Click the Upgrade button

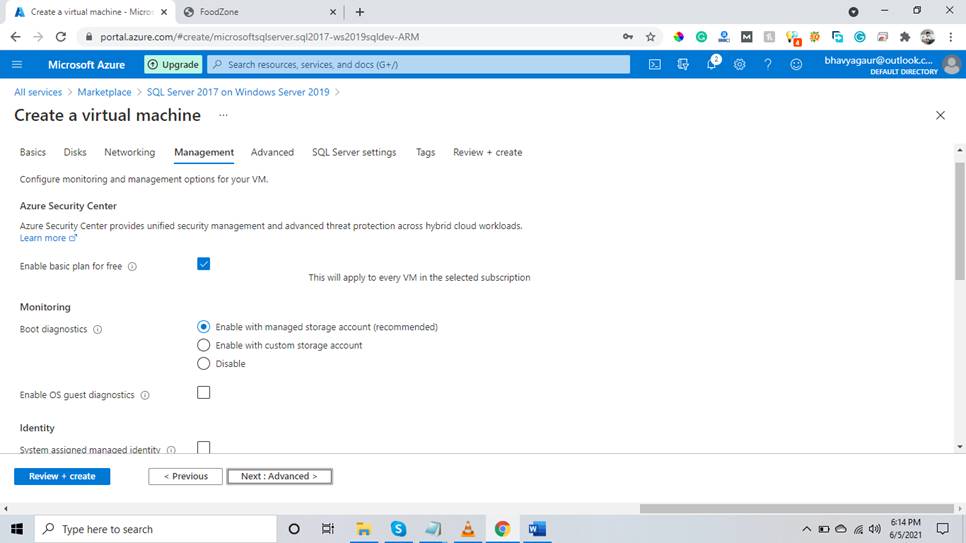click(x=173, y=64)
